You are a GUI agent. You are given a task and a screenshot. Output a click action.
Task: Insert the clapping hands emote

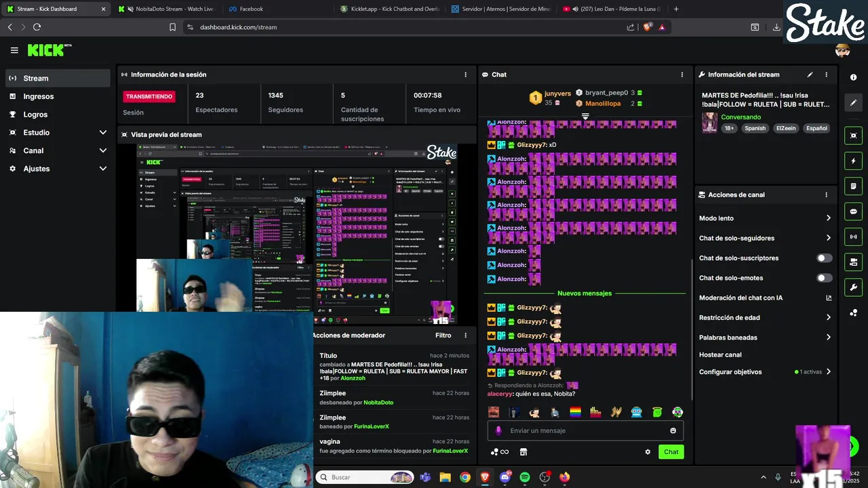coord(616,412)
